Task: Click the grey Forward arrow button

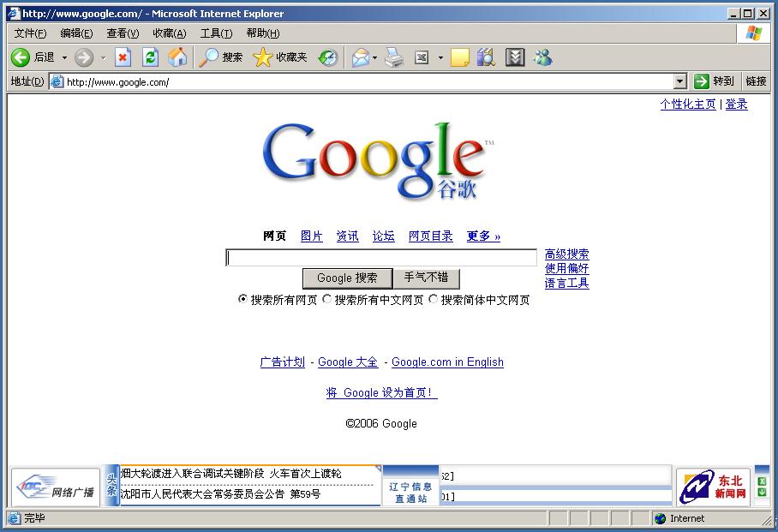Action: click(x=84, y=57)
